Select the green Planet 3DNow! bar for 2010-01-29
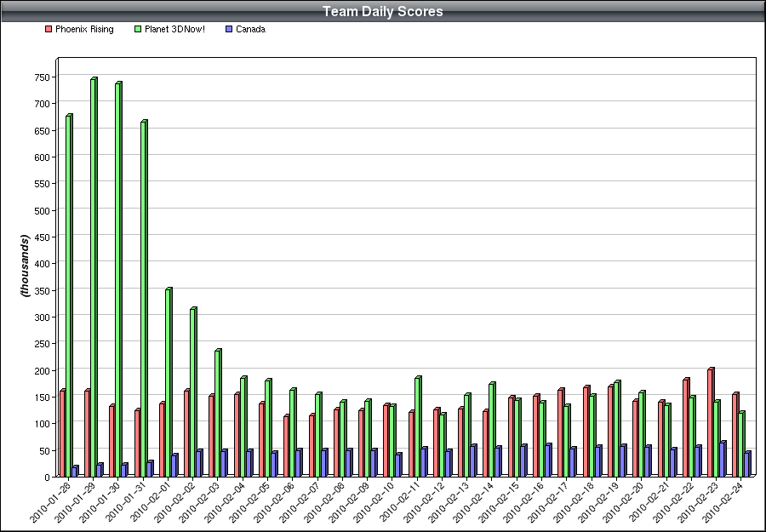Screen dimensions: 766x532 [94, 277]
